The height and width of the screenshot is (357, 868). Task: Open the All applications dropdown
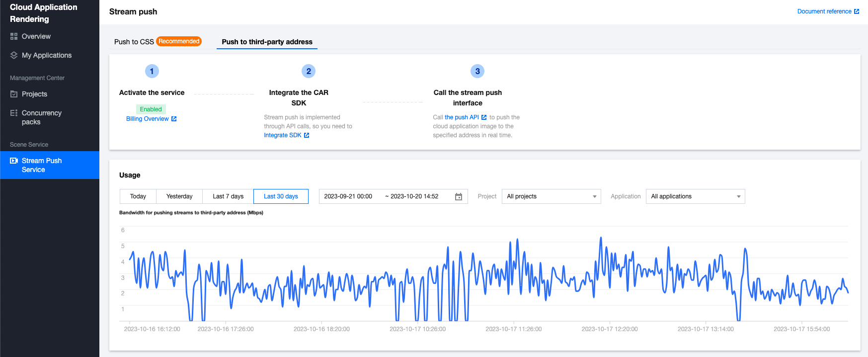pyautogui.click(x=695, y=196)
